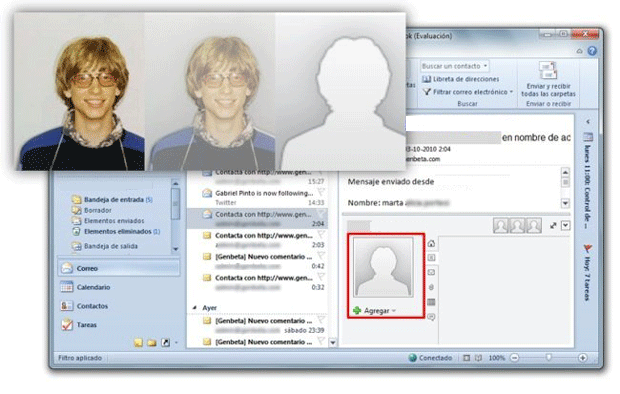Click the green plus Agregar icon

point(357,311)
